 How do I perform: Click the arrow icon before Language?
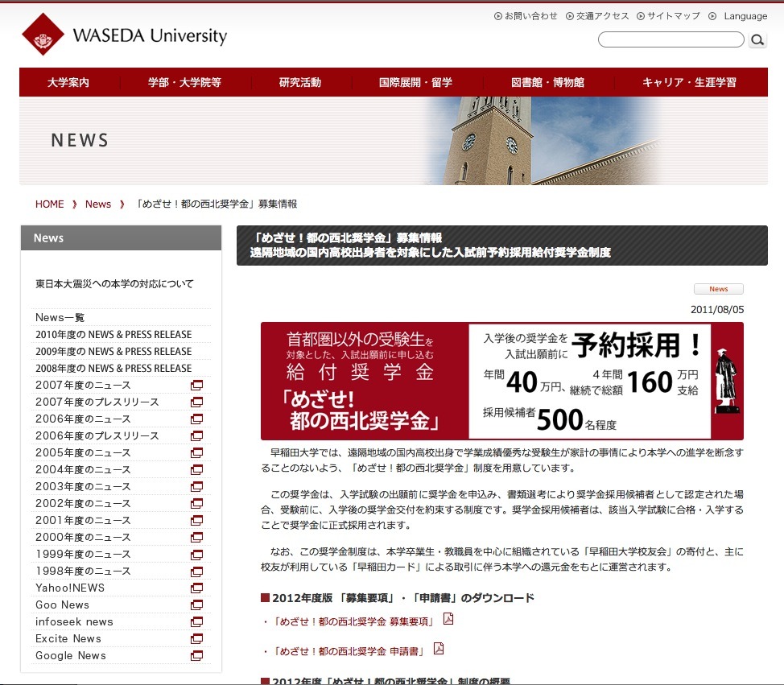[x=712, y=16]
